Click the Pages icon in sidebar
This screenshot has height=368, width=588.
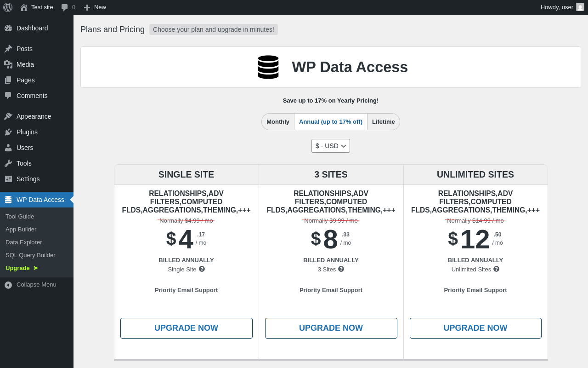[8, 80]
